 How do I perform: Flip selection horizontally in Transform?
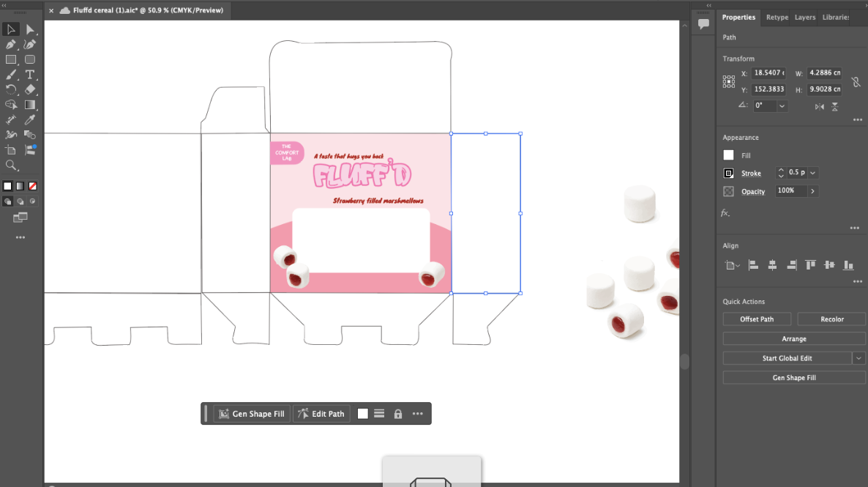(x=819, y=106)
